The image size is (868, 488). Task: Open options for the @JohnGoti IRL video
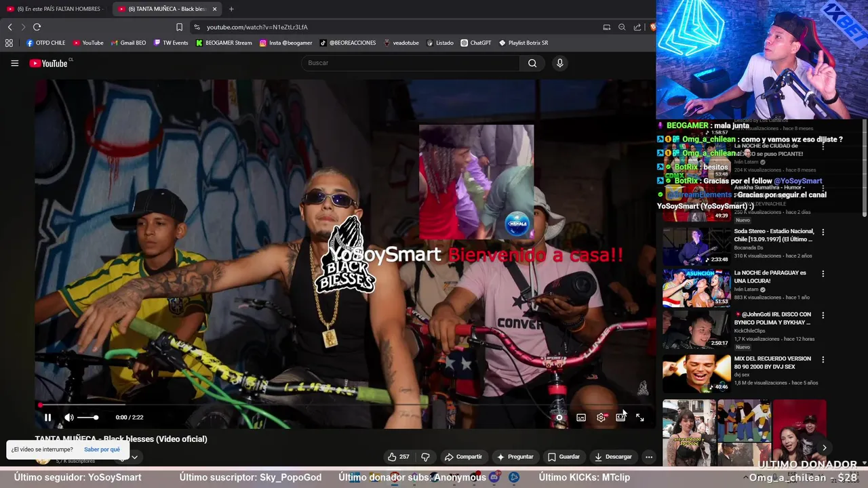[823, 315]
